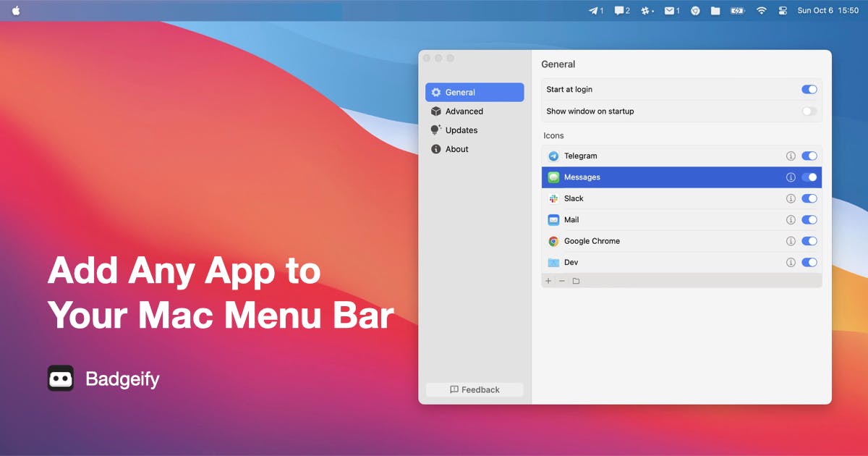Click the Telegram icon in the menu bar
Viewport: 868px width, 456px height.
pos(596,11)
